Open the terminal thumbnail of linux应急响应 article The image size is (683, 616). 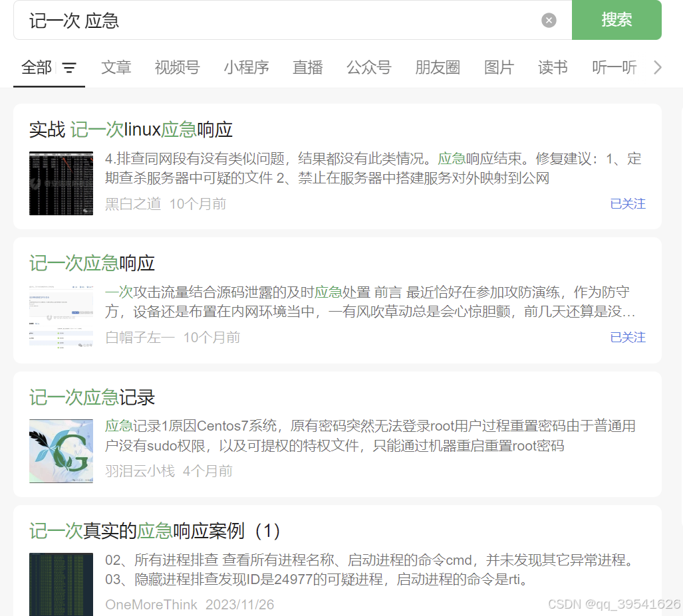click(61, 183)
